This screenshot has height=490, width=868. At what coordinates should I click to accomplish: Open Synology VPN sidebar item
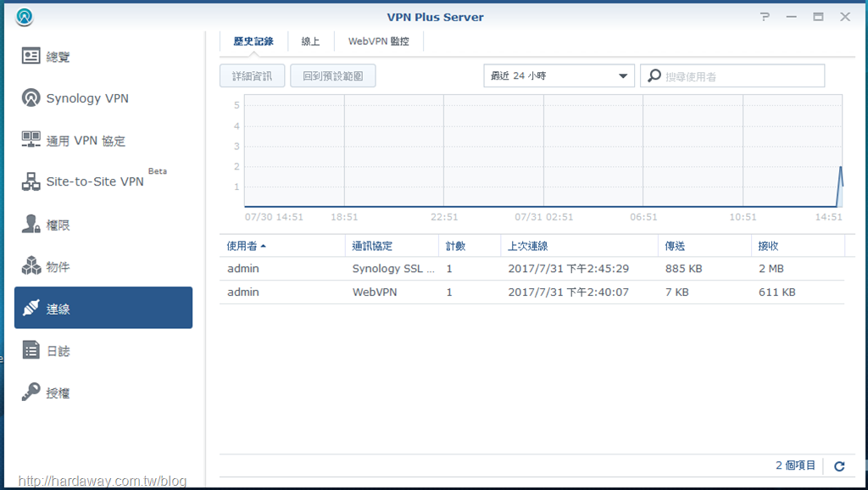tap(103, 98)
